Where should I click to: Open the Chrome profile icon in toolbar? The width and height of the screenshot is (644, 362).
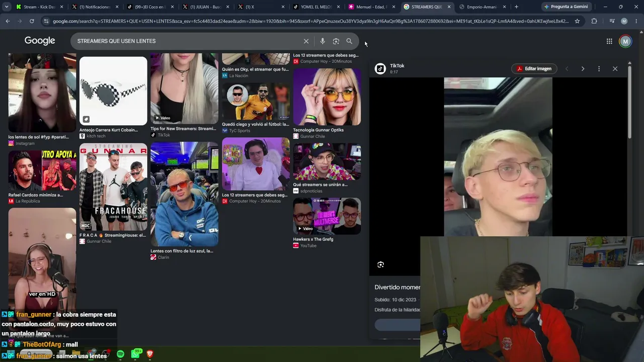pos(624,21)
